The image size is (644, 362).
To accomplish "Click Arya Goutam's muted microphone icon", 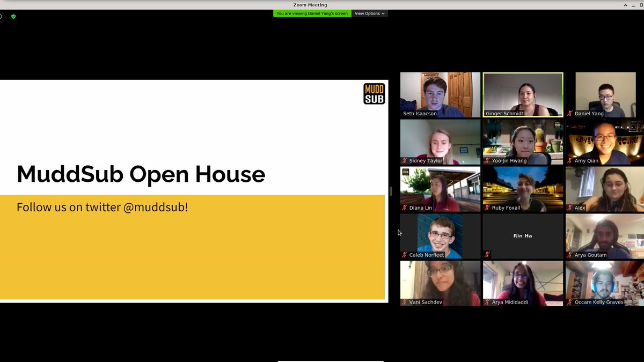I will (x=570, y=255).
